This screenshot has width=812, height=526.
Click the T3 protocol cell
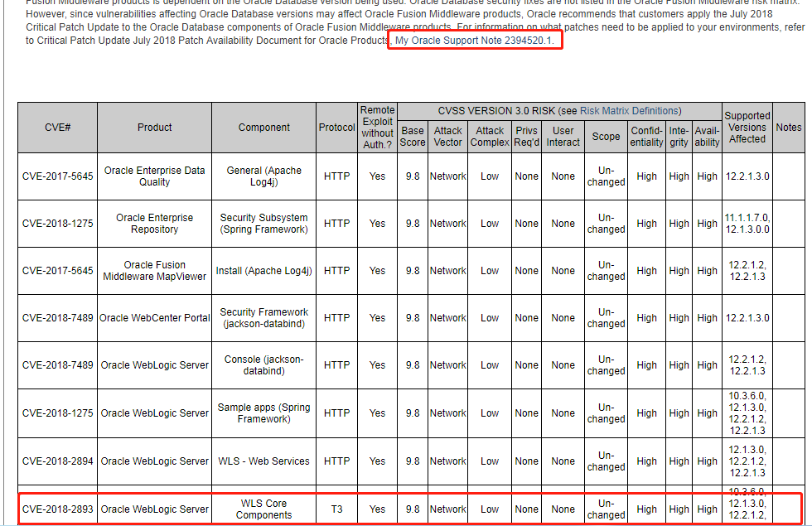point(336,509)
